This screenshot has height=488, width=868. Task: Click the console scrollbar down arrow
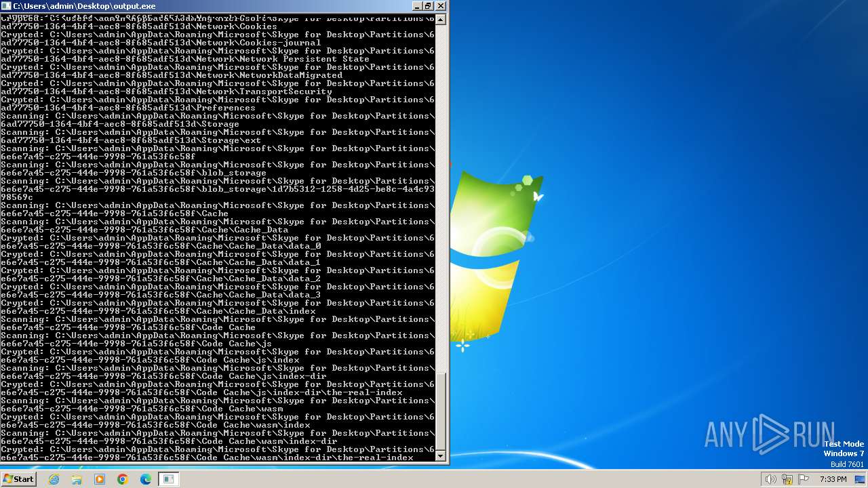[441, 455]
